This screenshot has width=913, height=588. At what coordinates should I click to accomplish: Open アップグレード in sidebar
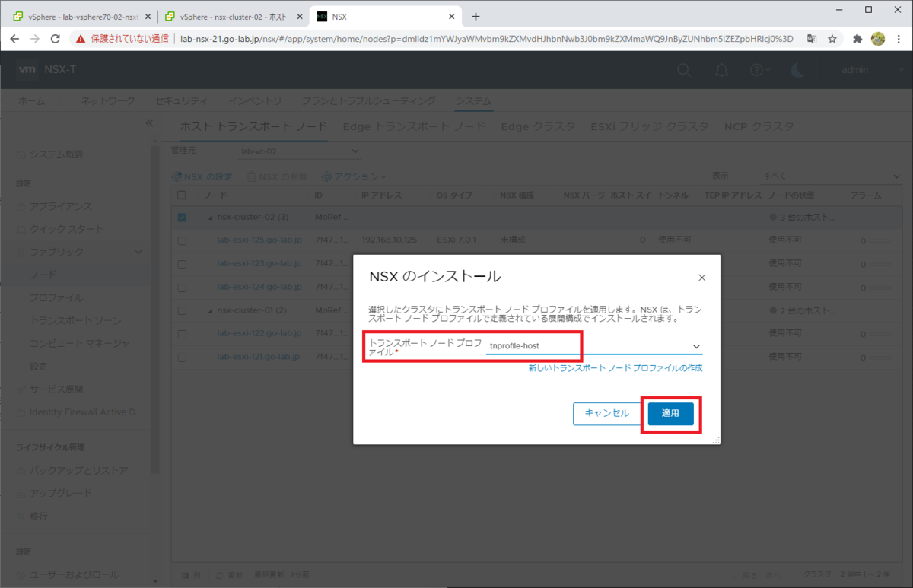[x=60, y=493]
